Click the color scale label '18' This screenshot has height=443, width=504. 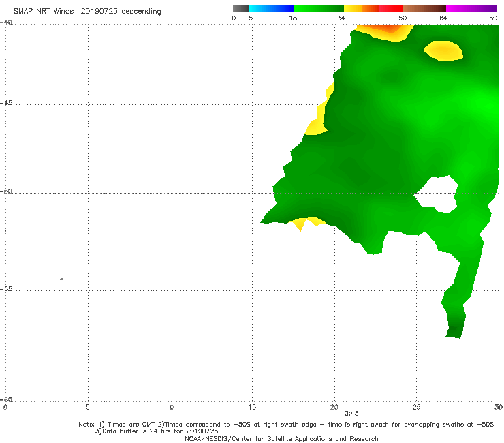point(293,18)
